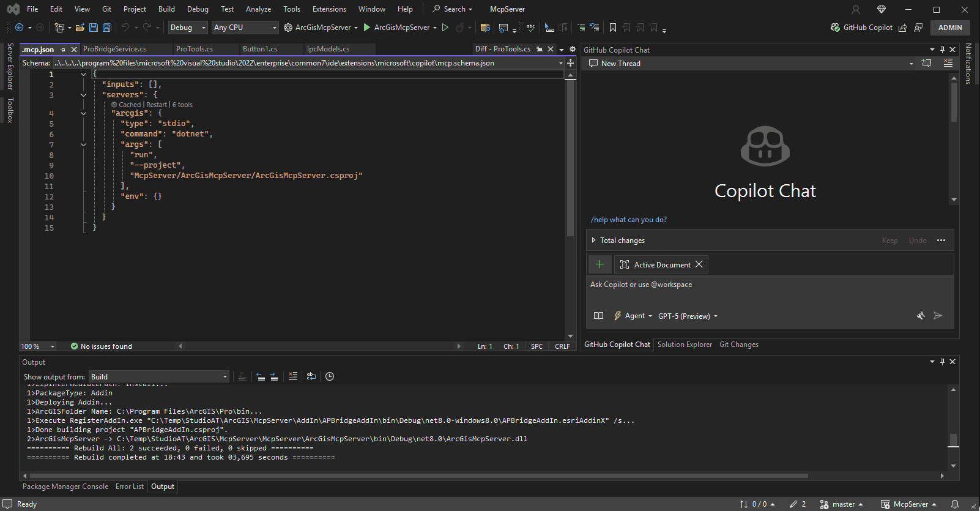Image resolution: width=980 pixels, height=511 pixels.
Task: Open the Server Explorer side tab
Action: coord(10,66)
